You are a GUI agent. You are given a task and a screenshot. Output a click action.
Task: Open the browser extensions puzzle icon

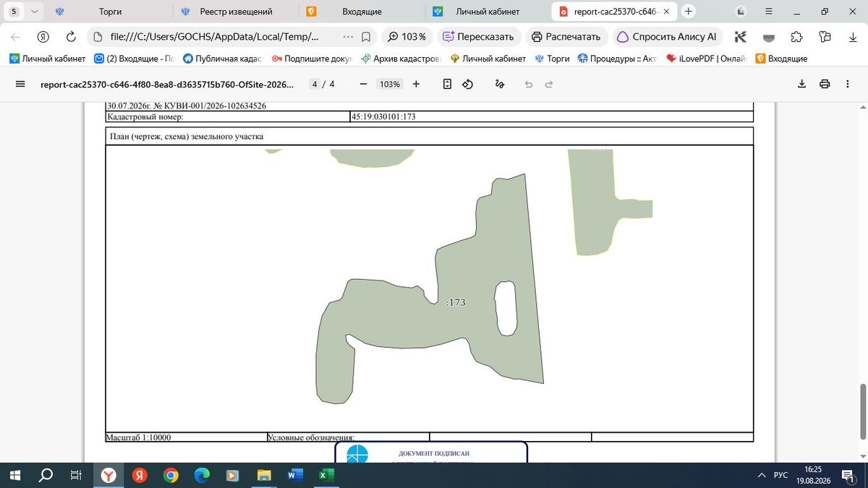tap(796, 37)
